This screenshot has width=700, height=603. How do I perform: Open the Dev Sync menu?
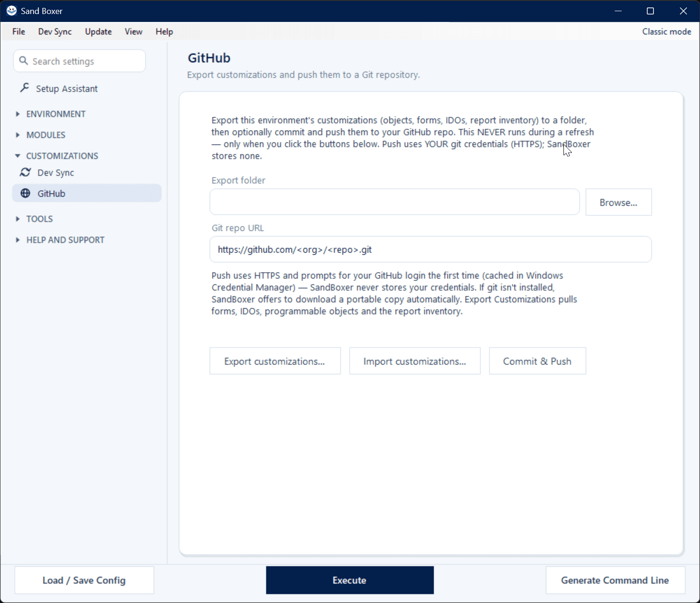[55, 32]
